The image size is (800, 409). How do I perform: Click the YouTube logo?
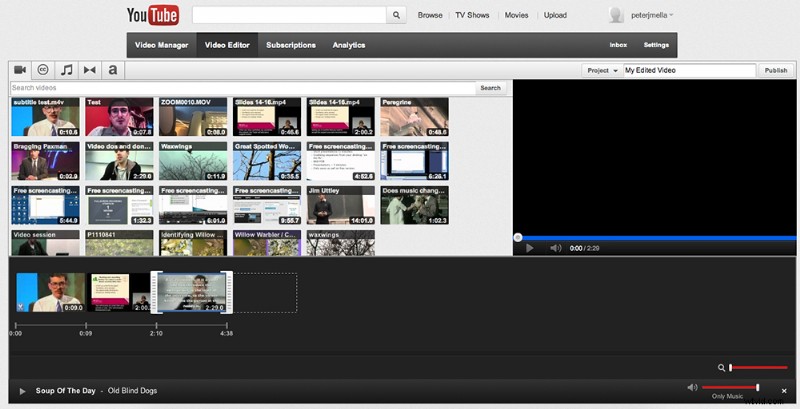point(153,15)
